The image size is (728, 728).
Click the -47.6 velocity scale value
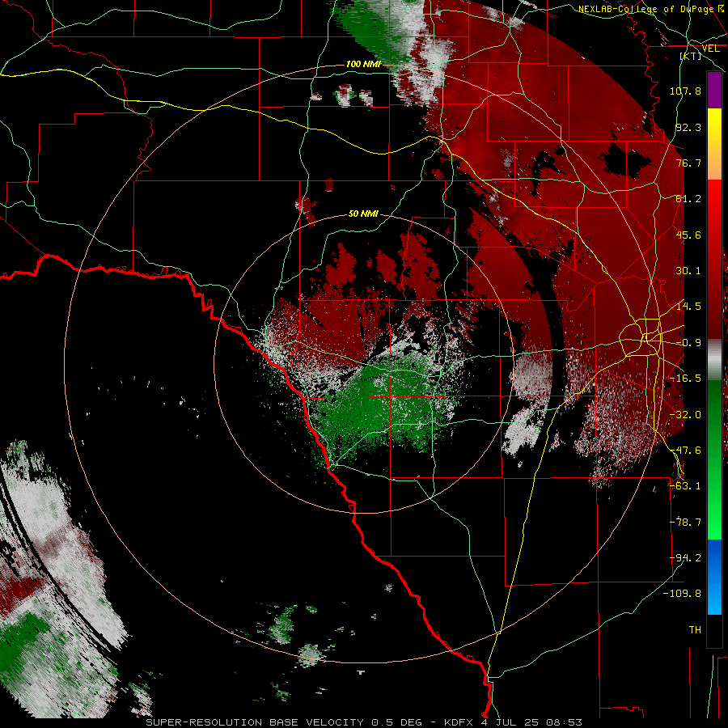coord(685,451)
